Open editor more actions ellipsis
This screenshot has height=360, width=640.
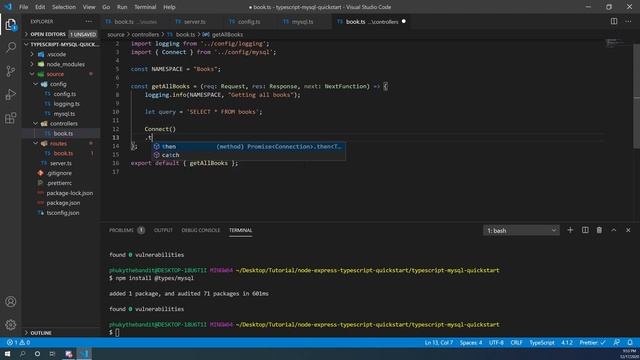tap(628, 21)
